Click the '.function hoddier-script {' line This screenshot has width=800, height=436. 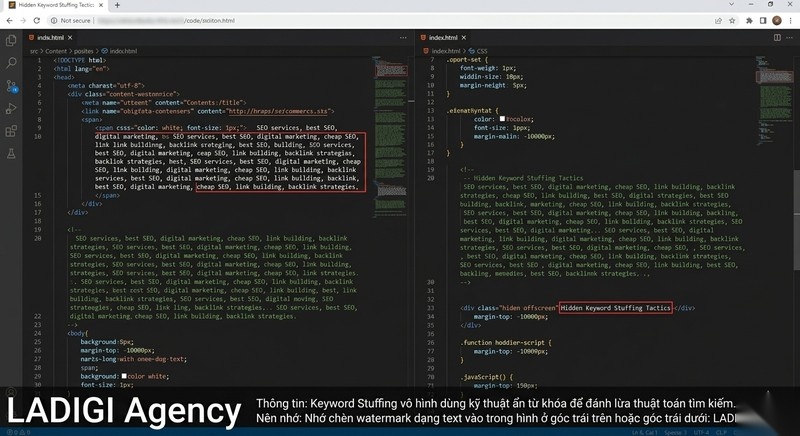pos(506,343)
